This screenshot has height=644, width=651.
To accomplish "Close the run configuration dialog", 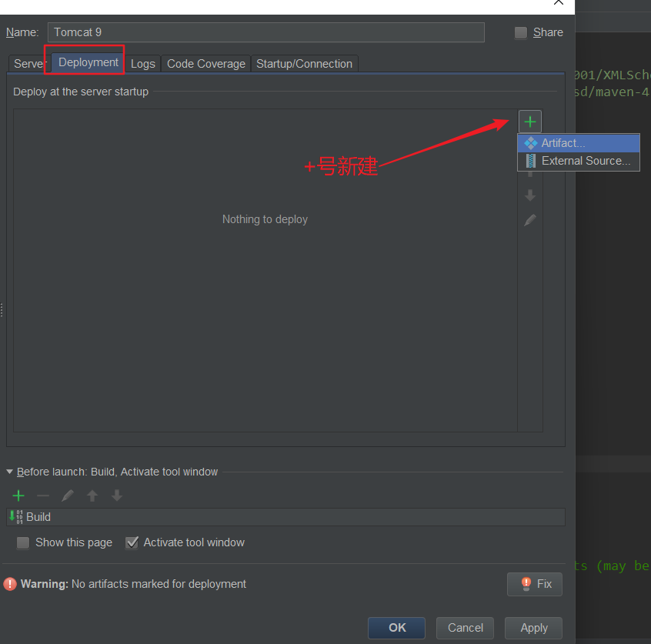I will pos(559,2).
